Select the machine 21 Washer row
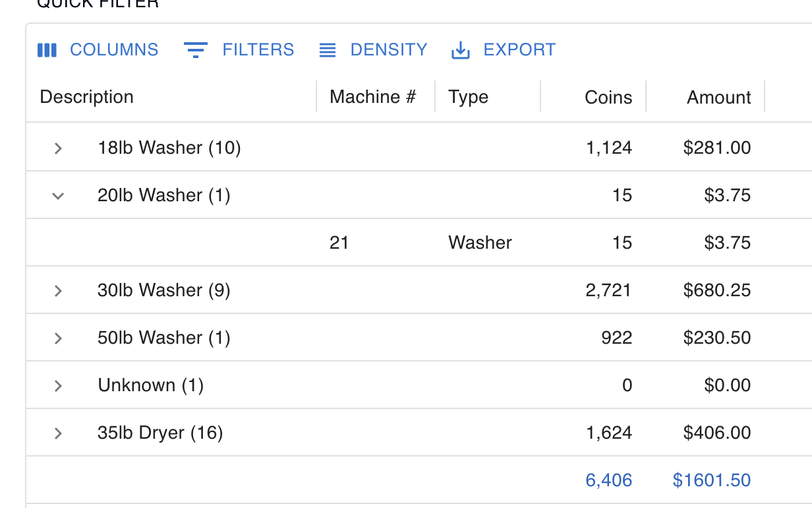Screen dimensions: 812x508 tap(419, 243)
